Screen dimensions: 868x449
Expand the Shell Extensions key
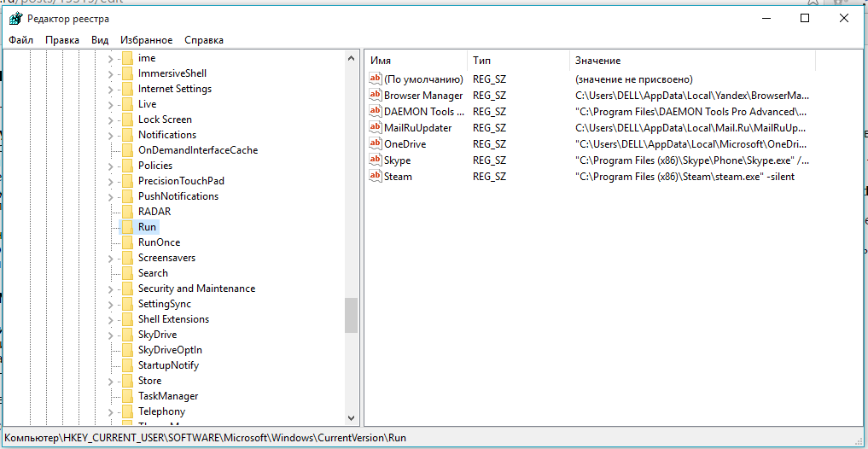pos(111,319)
